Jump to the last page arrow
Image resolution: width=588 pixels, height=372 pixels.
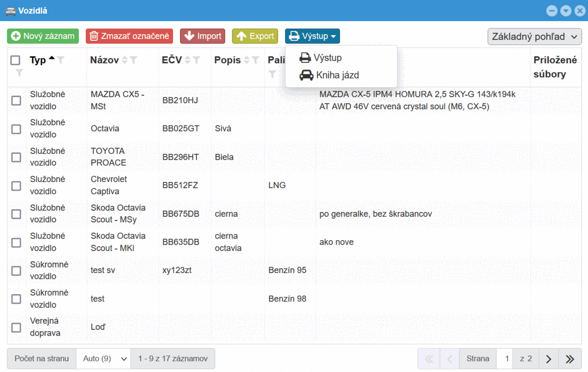pyautogui.click(x=569, y=359)
